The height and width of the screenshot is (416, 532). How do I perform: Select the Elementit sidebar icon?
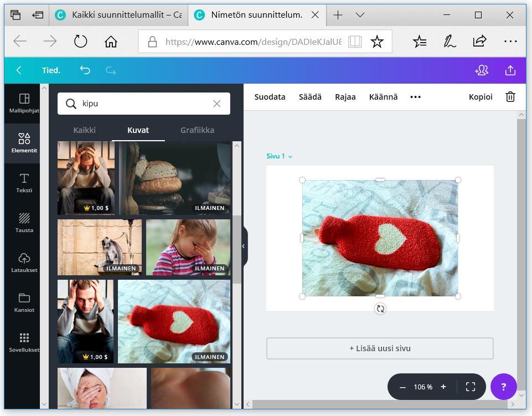tap(24, 143)
